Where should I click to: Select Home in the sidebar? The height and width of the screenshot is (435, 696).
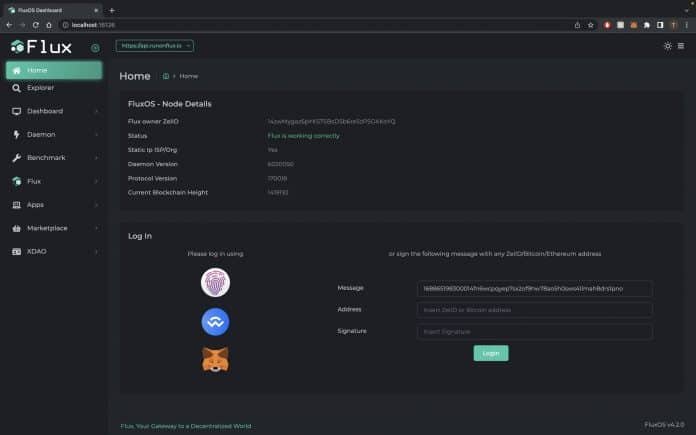(54, 70)
